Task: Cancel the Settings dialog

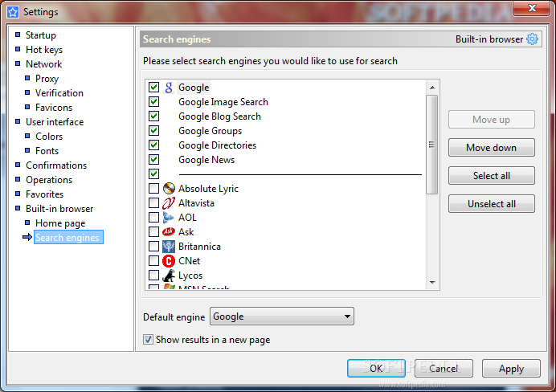Action: click(444, 368)
